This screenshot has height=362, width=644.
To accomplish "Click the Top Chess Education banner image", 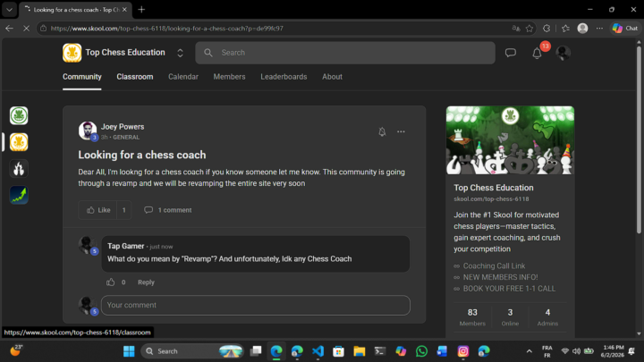I will pos(510,140).
